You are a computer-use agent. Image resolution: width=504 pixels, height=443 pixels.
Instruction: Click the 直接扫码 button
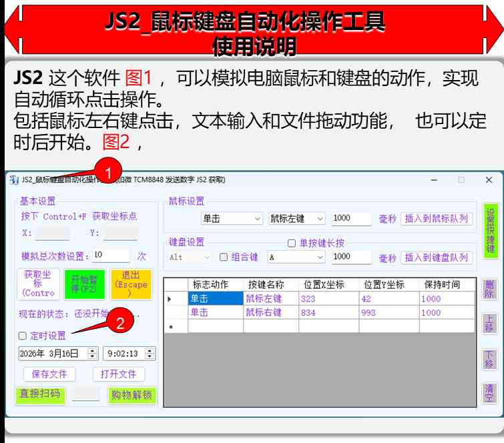coord(40,394)
